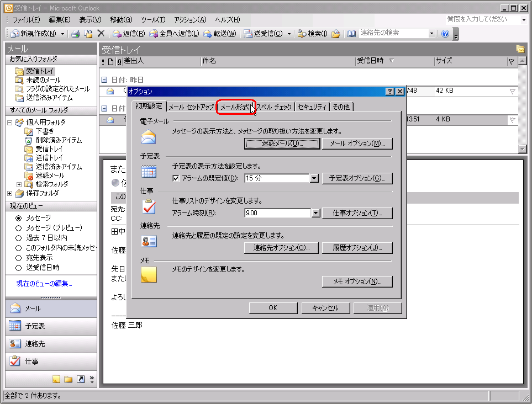Open 新規作成 dropdown arrow
This screenshot has width=532, height=404.
[62, 34]
